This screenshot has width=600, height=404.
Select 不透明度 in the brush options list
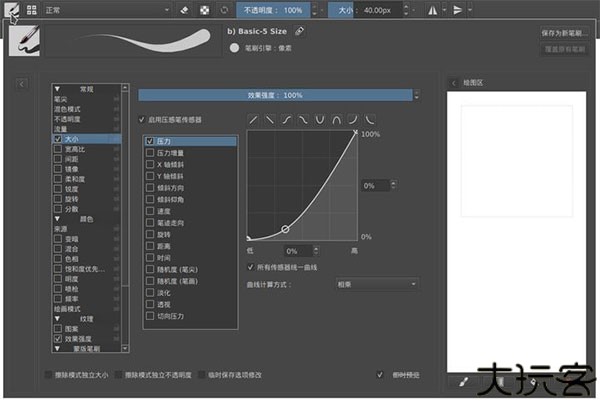[x=68, y=118]
